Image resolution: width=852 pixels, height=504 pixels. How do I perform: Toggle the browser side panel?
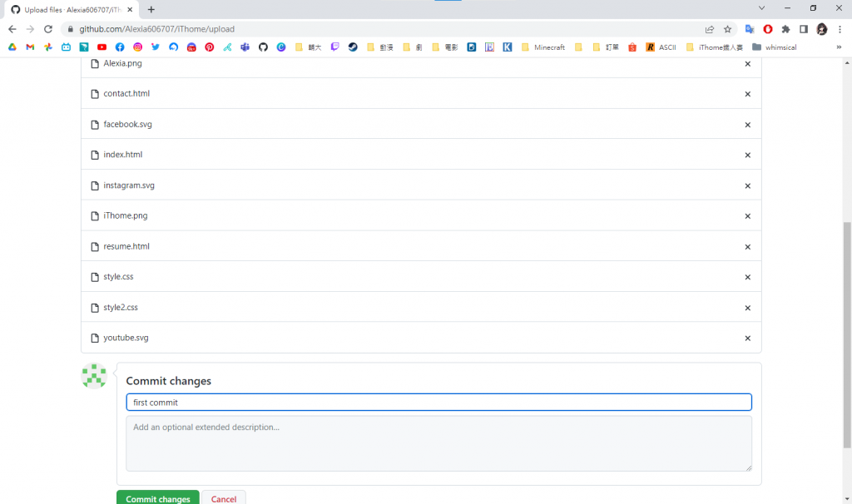point(804,29)
